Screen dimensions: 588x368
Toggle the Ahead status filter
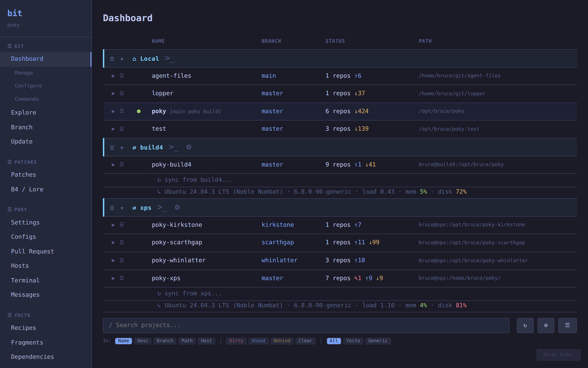(258, 341)
